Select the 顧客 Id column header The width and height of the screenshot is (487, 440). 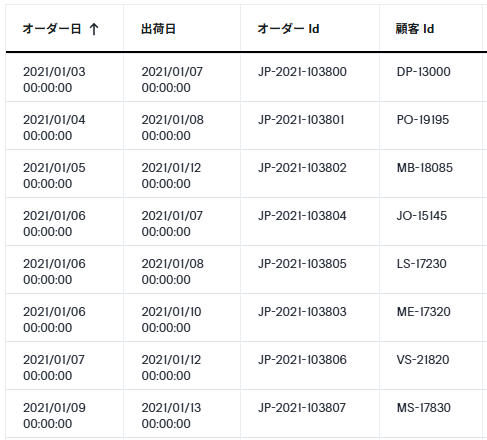415,29
